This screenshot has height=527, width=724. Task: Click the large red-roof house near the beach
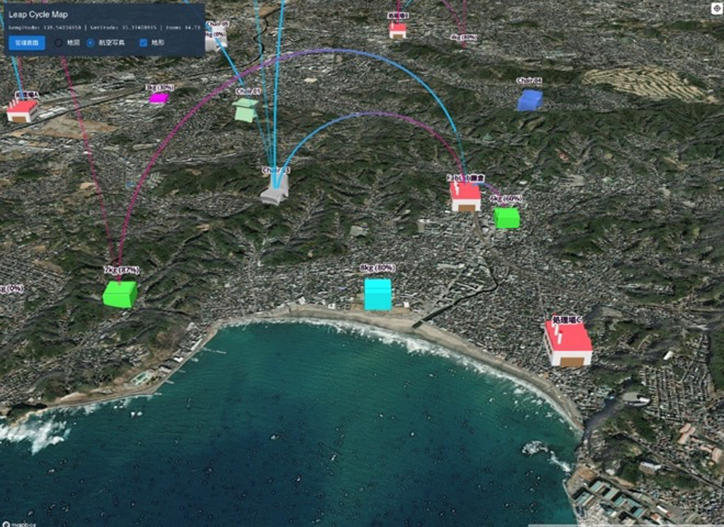[568, 343]
